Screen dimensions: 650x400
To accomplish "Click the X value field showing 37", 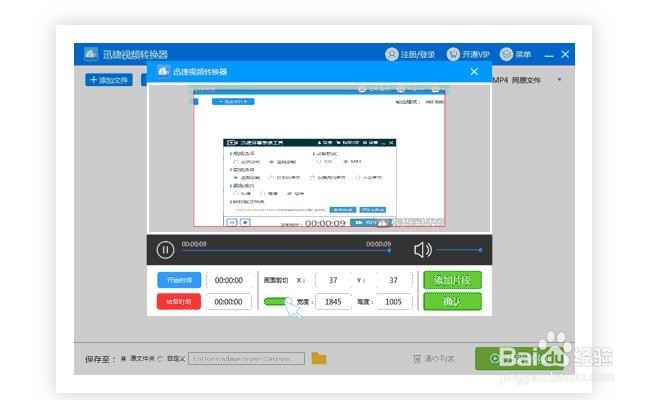I will (333, 280).
